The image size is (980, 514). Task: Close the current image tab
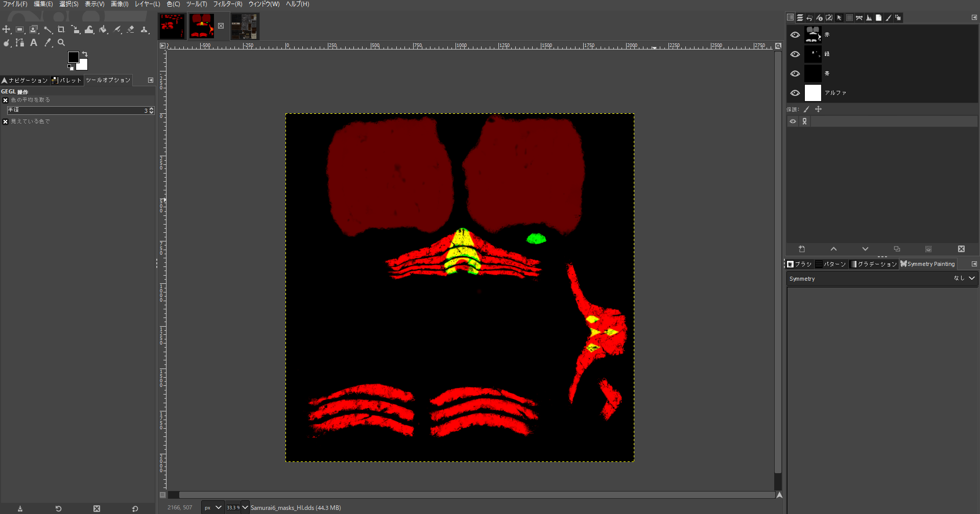point(221,26)
